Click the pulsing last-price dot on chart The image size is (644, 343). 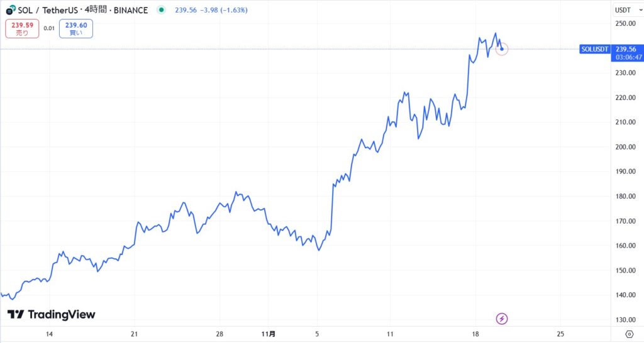(501, 49)
